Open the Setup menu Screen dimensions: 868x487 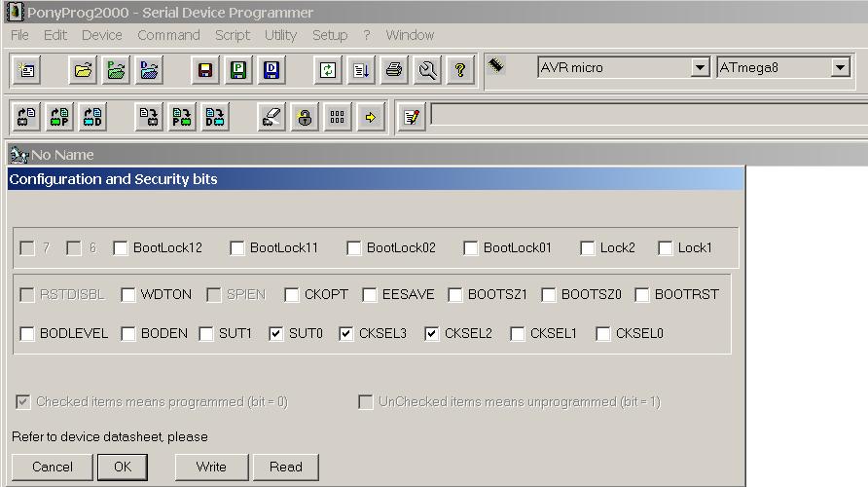[330, 35]
